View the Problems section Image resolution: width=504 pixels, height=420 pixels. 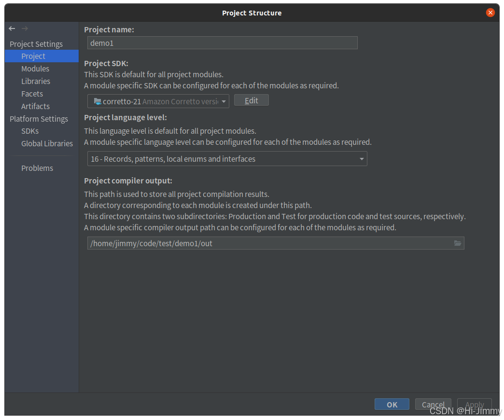point(37,168)
